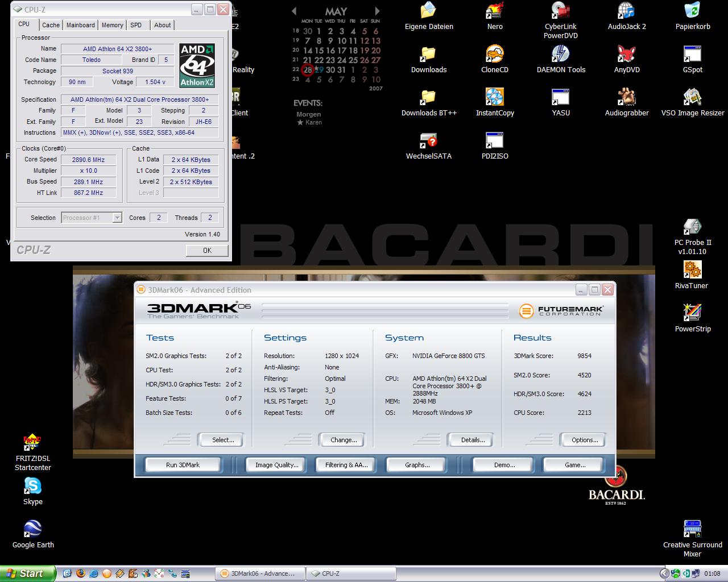
Task: Launch the PDI2ISO shortcut
Action: (x=495, y=146)
